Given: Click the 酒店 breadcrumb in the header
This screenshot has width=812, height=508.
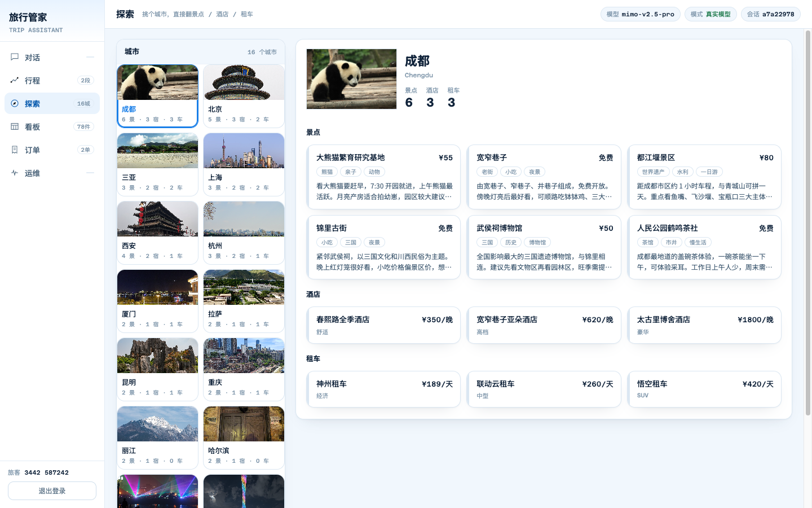Looking at the screenshot, I should [x=222, y=14].
